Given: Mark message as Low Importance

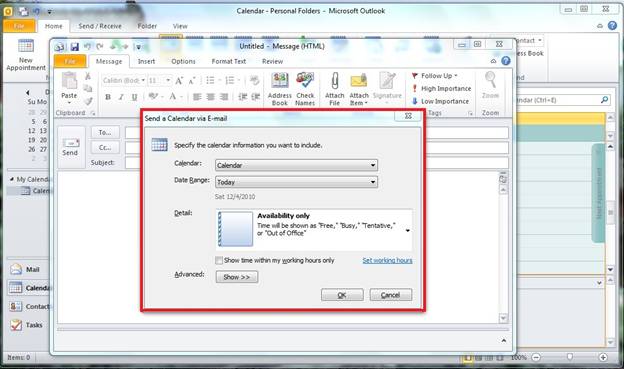Looking at the screenshot, I should tap(440, 101).
